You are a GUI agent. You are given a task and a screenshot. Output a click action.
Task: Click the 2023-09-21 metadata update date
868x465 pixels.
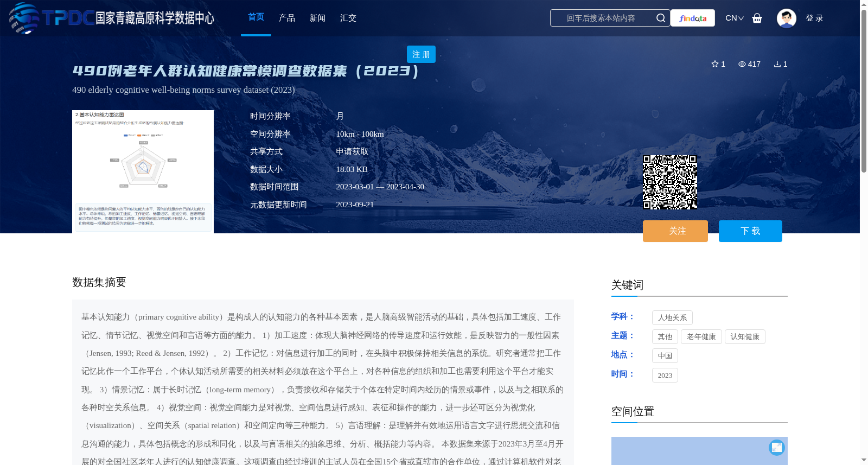pos(355,205)
